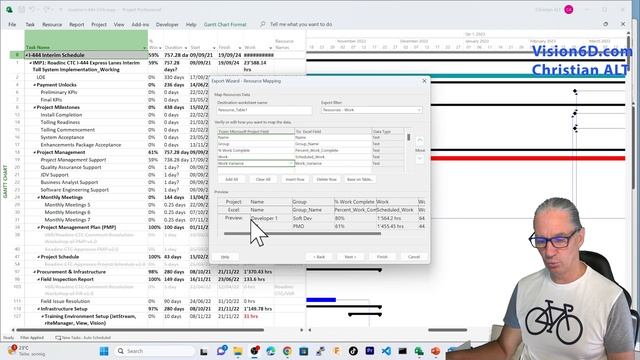Click Next in the Export Wizard
The height and width of the screenshot is (360, 640).
(x=350, y=257)
